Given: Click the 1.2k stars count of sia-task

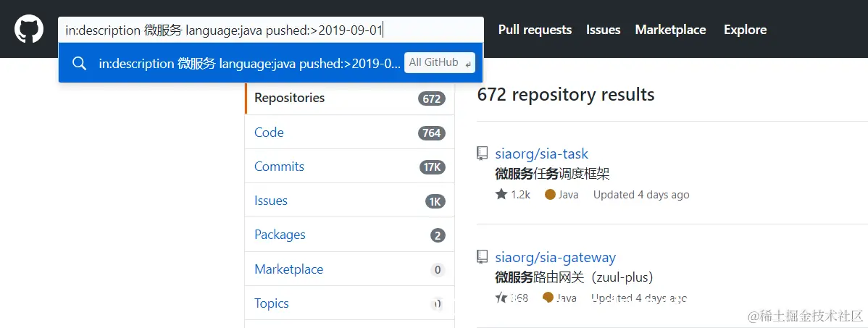Looking at the screenshot, I should [x=513, y=195].
